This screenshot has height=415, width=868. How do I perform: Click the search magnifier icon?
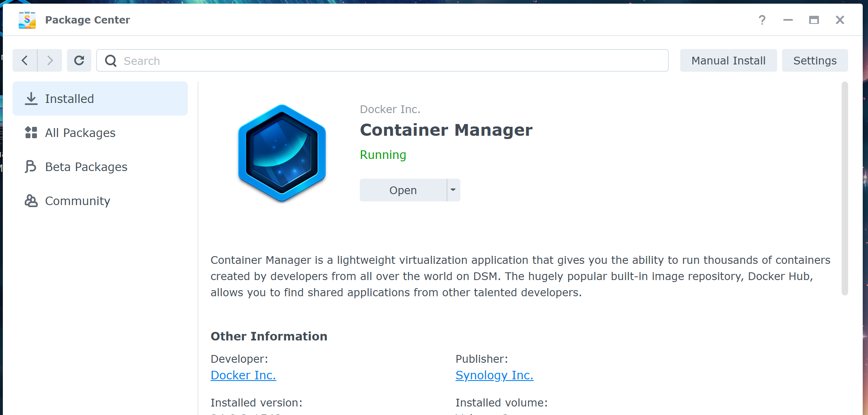[x=111, y=61]
